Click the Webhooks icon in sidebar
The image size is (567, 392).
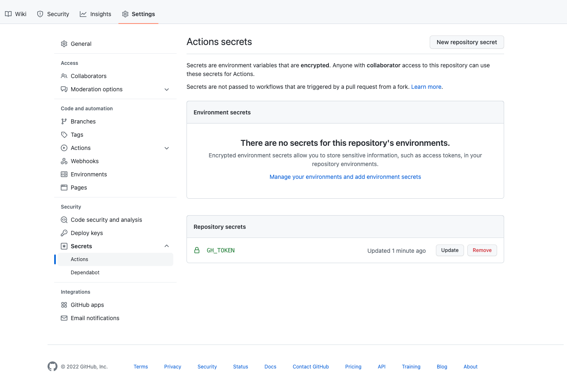[64, 161]
